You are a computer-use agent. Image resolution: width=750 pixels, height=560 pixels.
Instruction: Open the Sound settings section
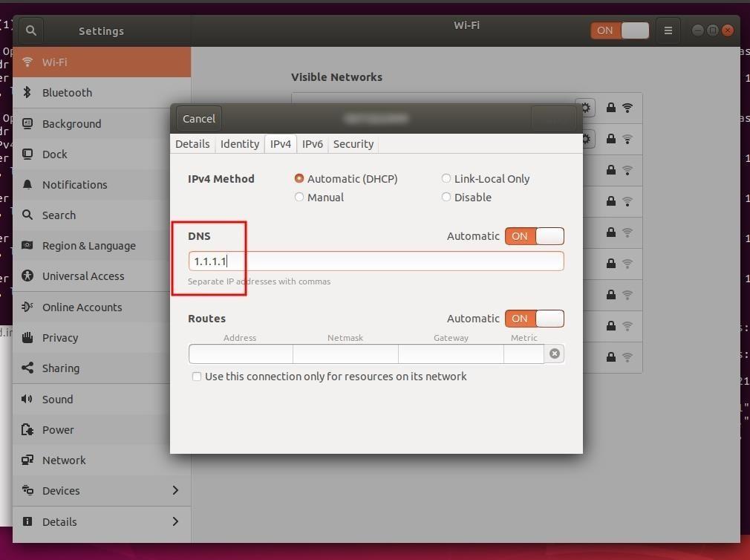(x=57, y=399)
